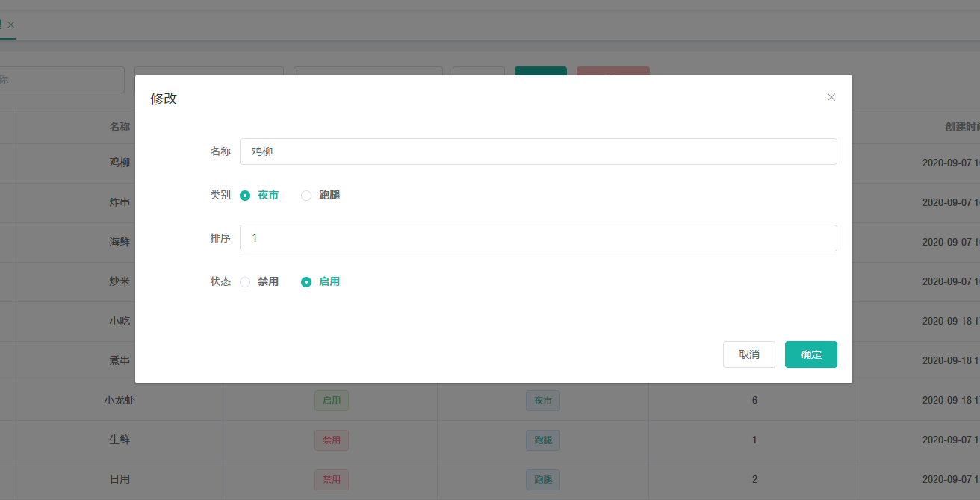Image resolution: width=980 pixels, height=500 pixels.
Task: Close the 修改 dialog with X icon
Action: [831, 97]
